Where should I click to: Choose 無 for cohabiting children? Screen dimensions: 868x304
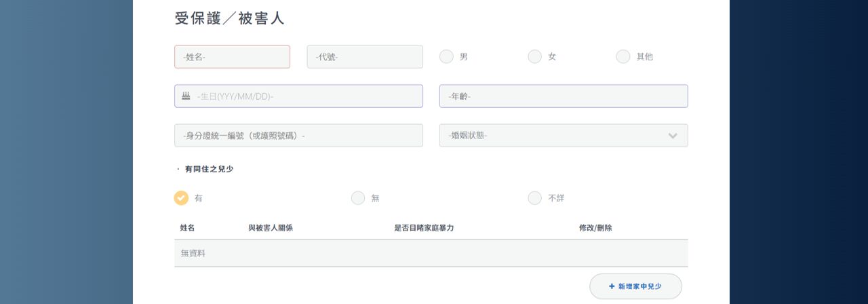click(358, 198)
